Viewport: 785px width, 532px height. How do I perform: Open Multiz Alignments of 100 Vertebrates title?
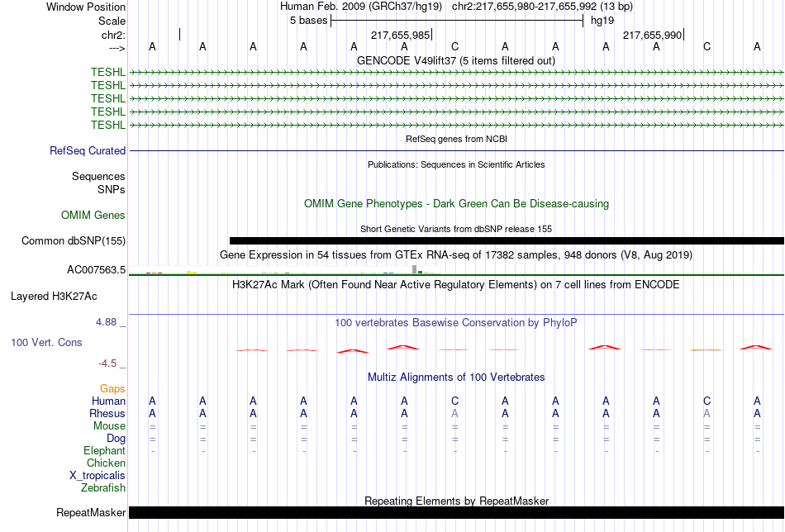click(x=456, y=377)
